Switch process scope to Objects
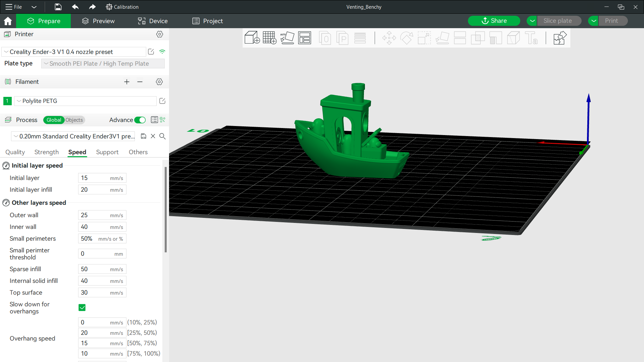Viewport: 644px width, 362px height. pos(74,120)
